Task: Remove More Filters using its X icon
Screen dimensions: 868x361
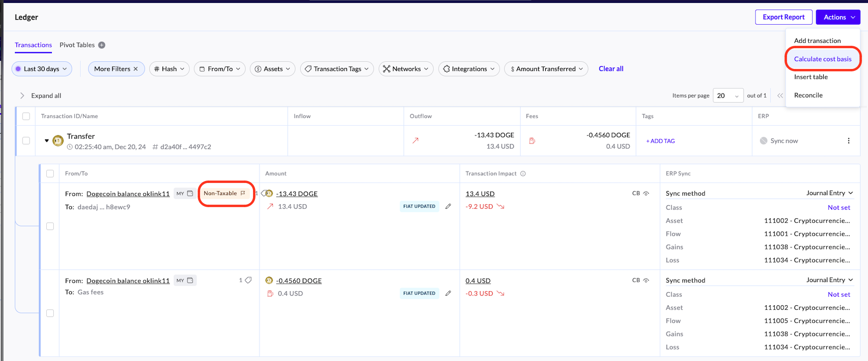Action: point(136,69)
